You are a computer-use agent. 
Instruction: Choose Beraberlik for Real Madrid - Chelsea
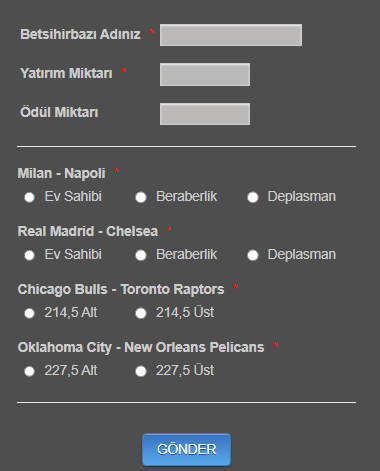click(141, 255)
